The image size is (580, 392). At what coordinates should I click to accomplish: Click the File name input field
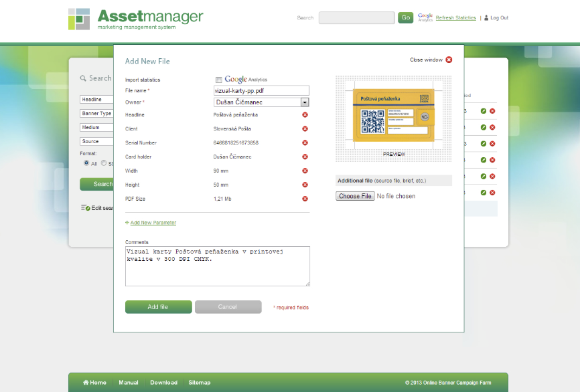(x=261, y=90)
